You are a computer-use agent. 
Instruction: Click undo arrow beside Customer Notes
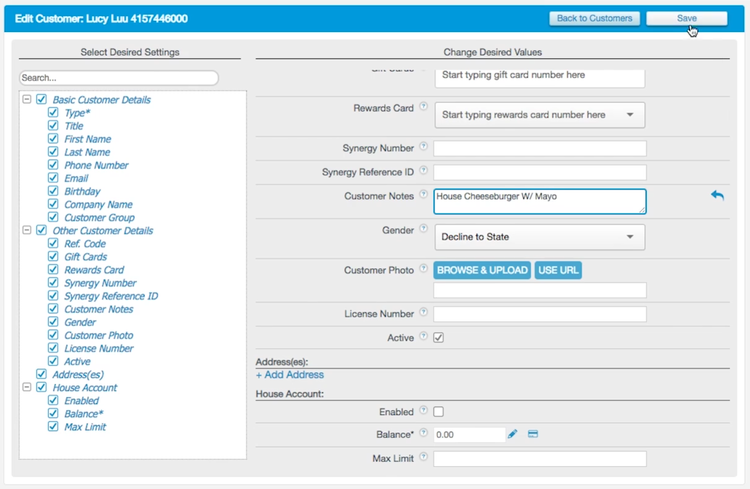click(x=717, y=195)
